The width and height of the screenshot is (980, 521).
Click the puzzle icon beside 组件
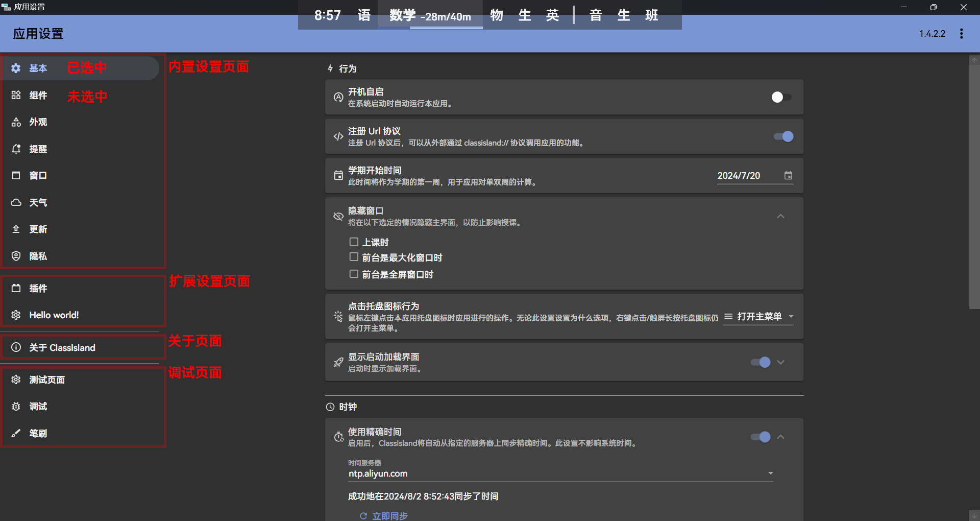pos(16,95)
